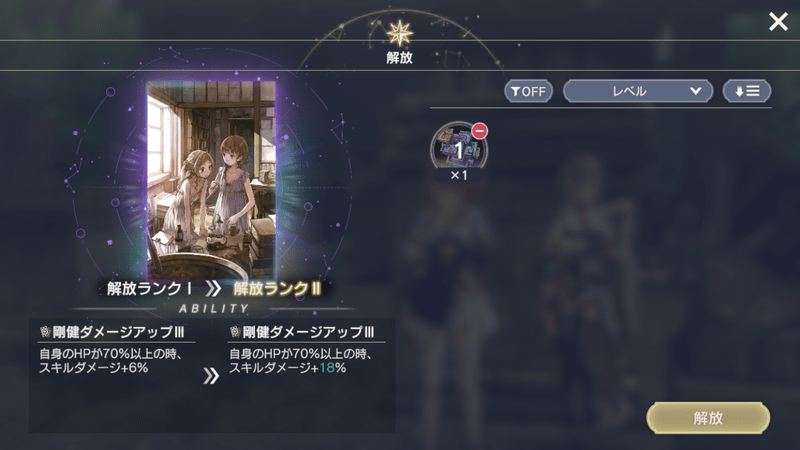Tap the ×1 quantity label under material
The height and width of the screenshot is (450, 800).
pos(459,176)
